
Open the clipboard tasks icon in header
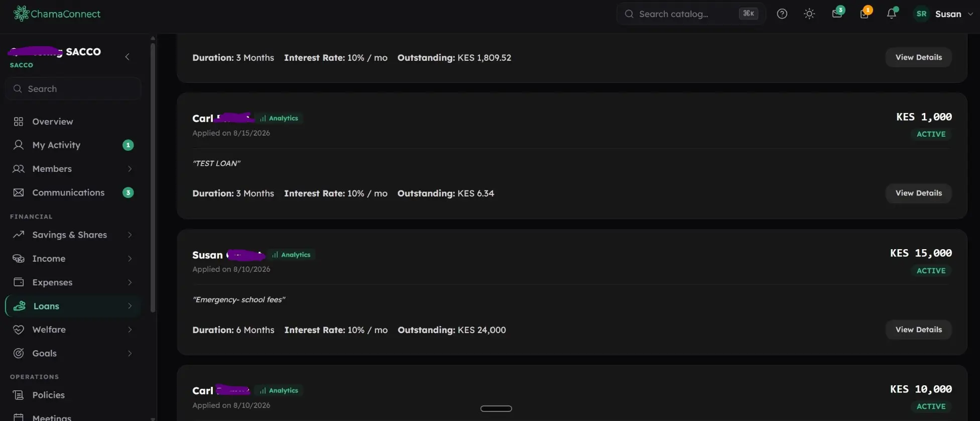pyautogui.click(x=865, y=13)
